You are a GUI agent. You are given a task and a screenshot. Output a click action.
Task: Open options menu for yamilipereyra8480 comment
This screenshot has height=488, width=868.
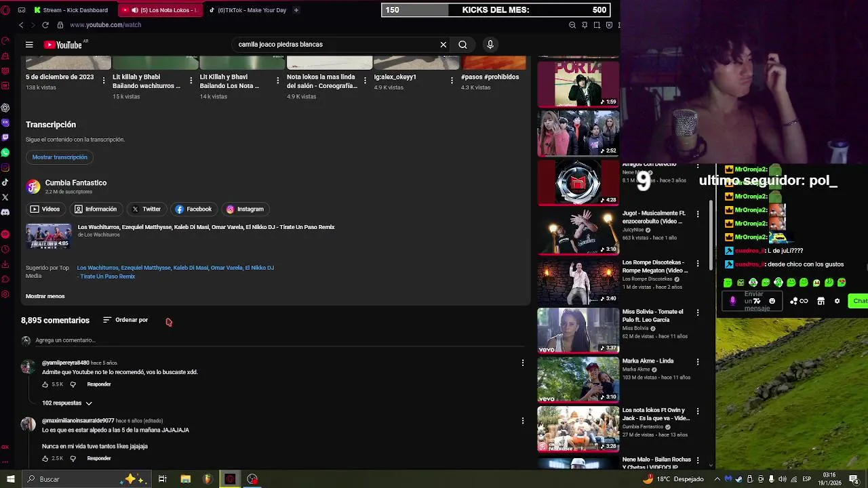523,363
